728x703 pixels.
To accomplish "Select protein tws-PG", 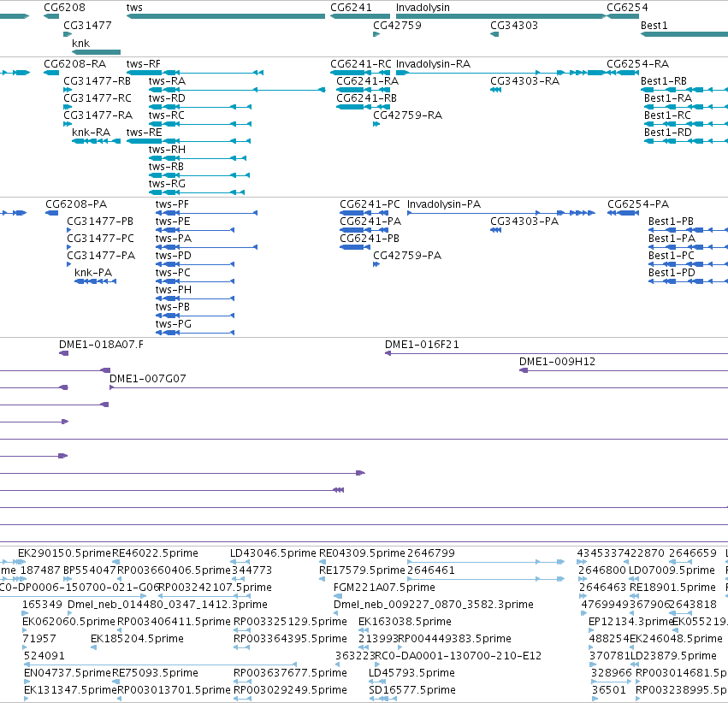I will click(x=195, y=333).
